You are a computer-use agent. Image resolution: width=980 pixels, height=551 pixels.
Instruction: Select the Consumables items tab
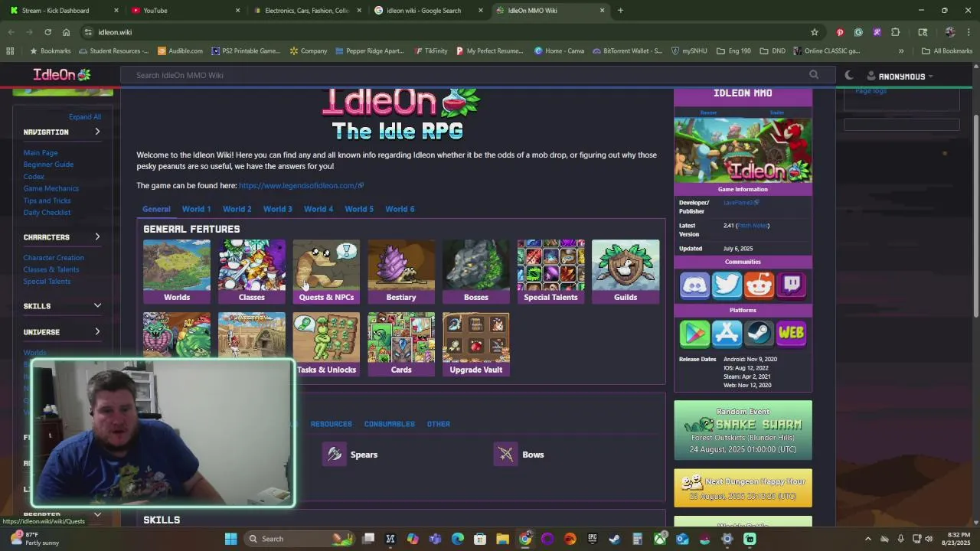tap(389, 424)
